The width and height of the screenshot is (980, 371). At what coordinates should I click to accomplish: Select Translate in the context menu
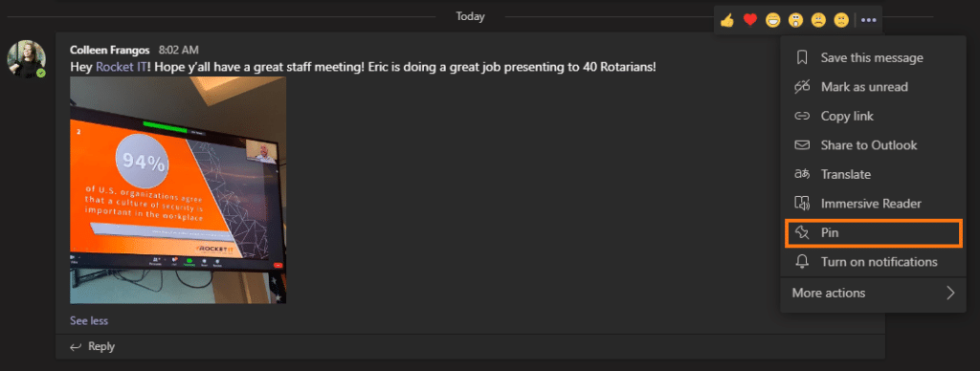[x=873, y=174]
